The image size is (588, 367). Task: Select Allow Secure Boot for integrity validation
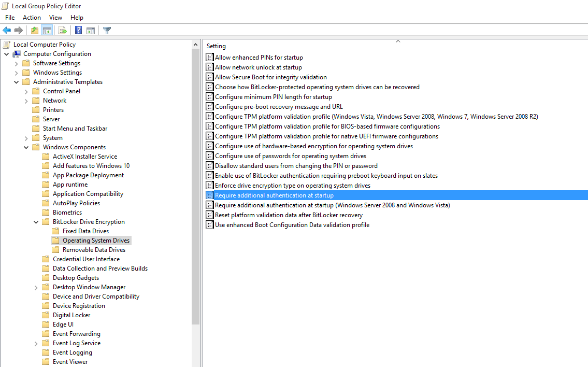point(271,77)
